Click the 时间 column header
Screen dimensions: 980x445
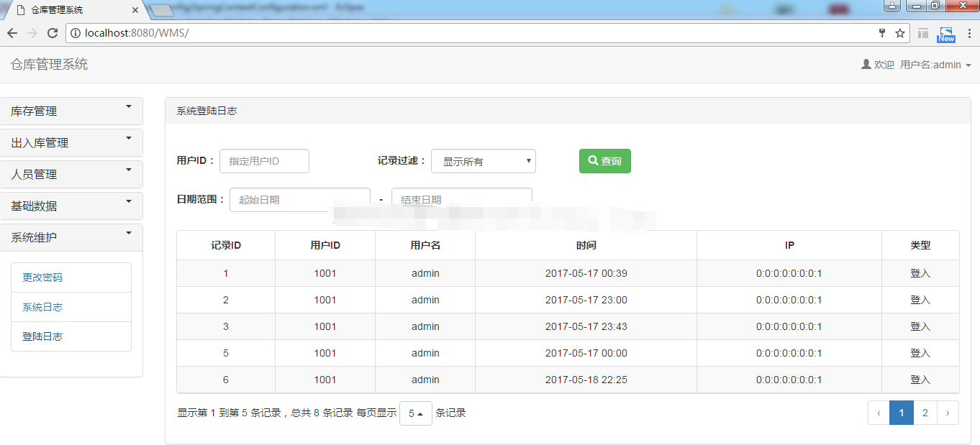coord(586,245)
